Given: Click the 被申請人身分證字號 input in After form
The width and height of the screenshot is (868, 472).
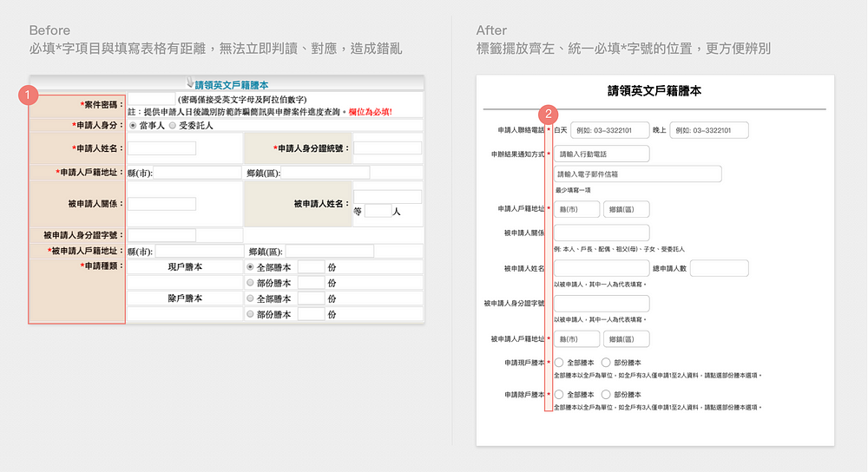Looking at the screenshot, I should [x=602, y=304].
